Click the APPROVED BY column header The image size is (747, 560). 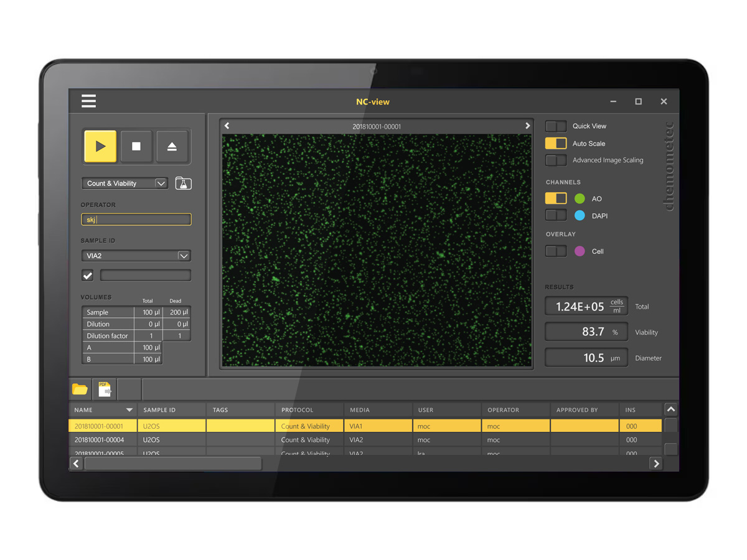pos(585,410)
